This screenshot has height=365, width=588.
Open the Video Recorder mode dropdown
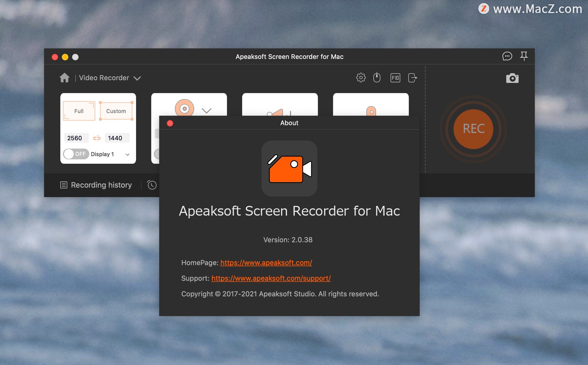110,78
